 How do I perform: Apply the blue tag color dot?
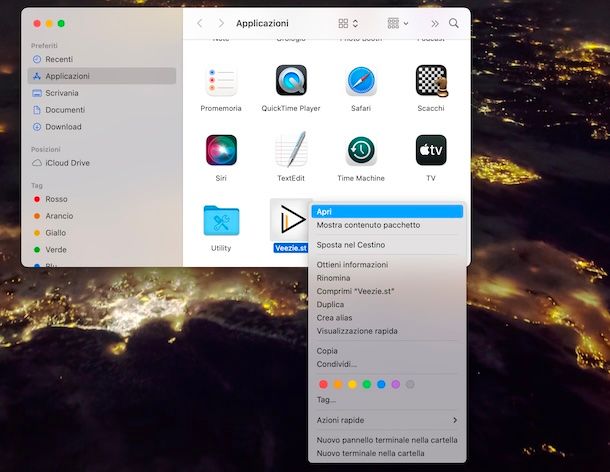pos(381,384)
